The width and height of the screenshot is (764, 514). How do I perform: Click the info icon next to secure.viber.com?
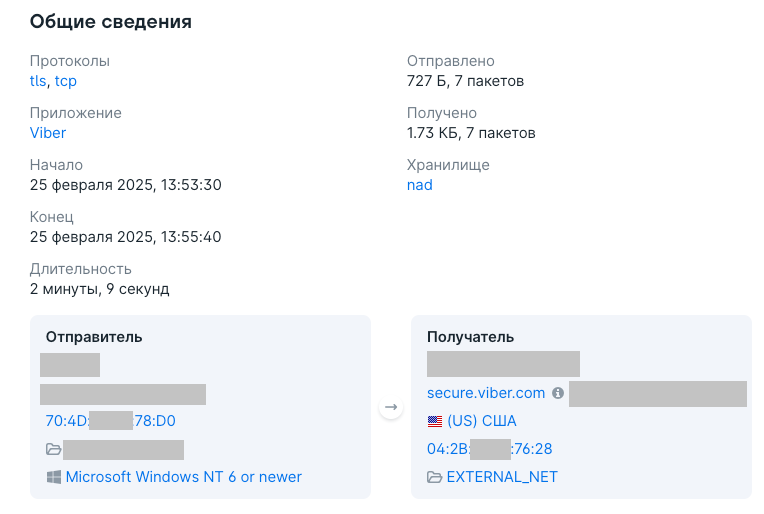pyautogui.click(x=558, y=393)
